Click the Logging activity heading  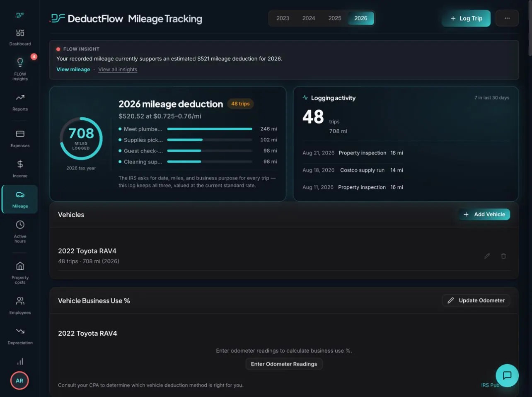[333, 98]
